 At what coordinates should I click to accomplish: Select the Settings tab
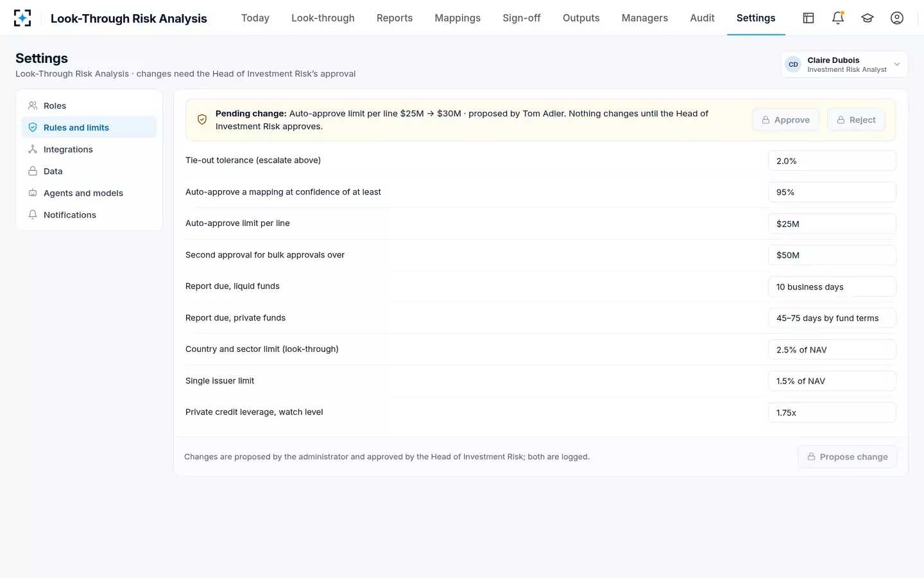click(756, 18)
